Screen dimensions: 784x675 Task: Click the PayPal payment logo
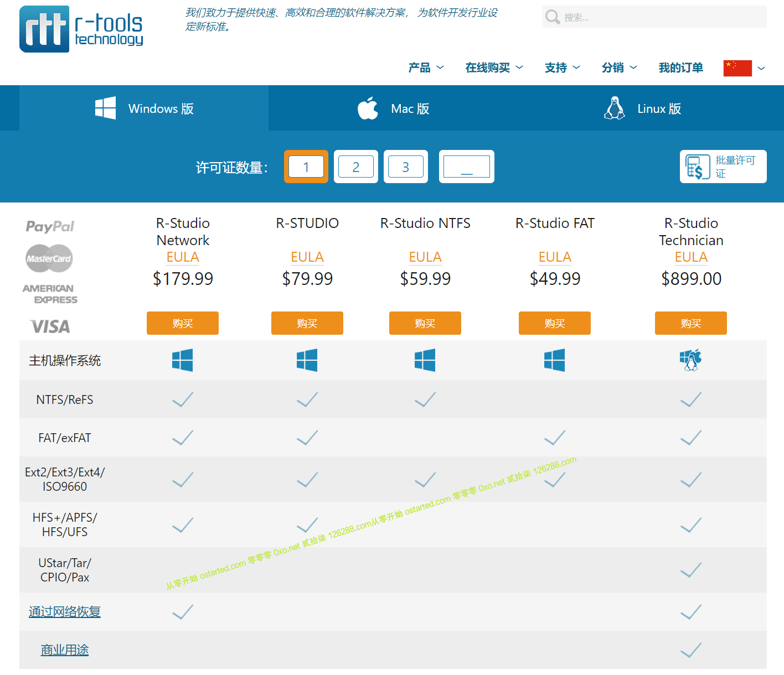(50, 226)
